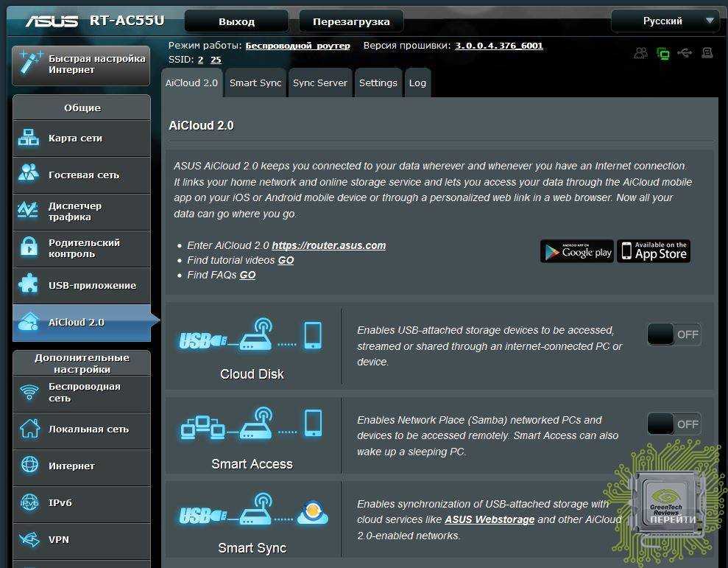Click the Интернет globe icon
The image size is (728, 568).
pos(29,465)
